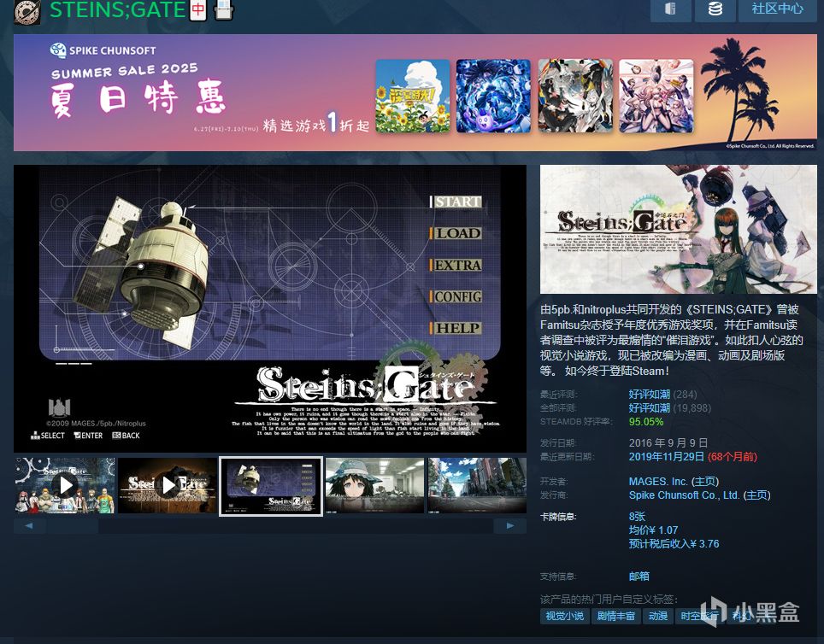824x644 pixels.
Task: Click the Spike Chunsoft summer sale banner title
Action: pos(138,97)
